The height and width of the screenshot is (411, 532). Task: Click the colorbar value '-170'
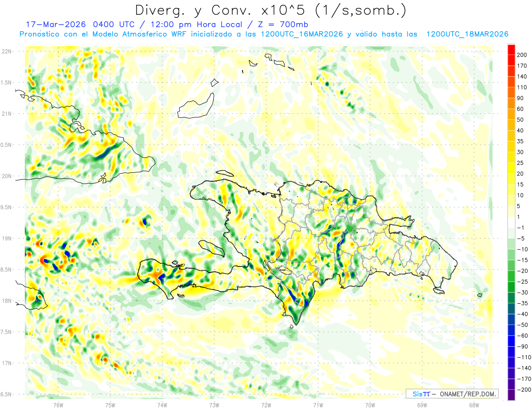coord(524,379)
